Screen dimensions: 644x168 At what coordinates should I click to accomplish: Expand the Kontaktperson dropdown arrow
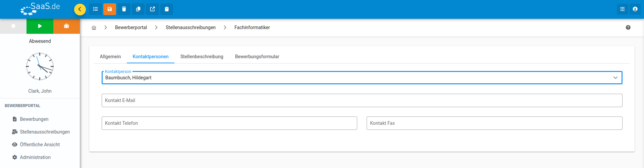point(615,78)
